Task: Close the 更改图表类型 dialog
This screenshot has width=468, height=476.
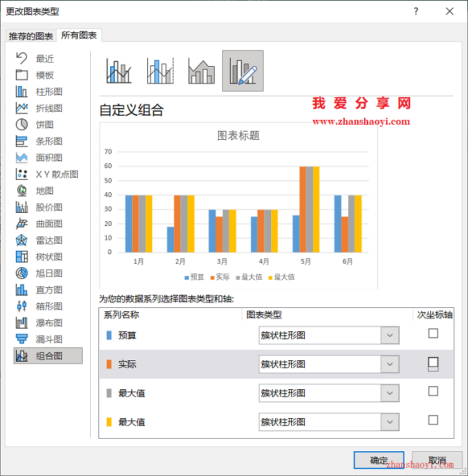Action: click(449, 11)
